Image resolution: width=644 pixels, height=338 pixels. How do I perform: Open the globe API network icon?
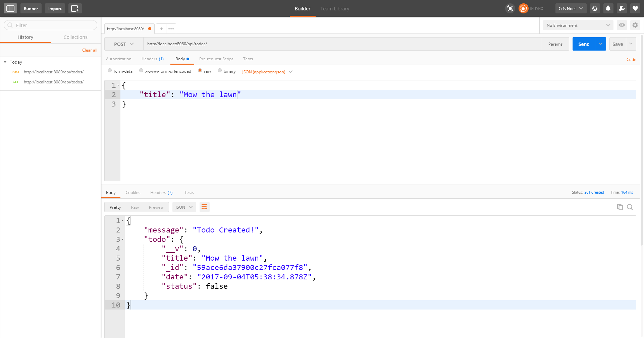tap(595, 8)
